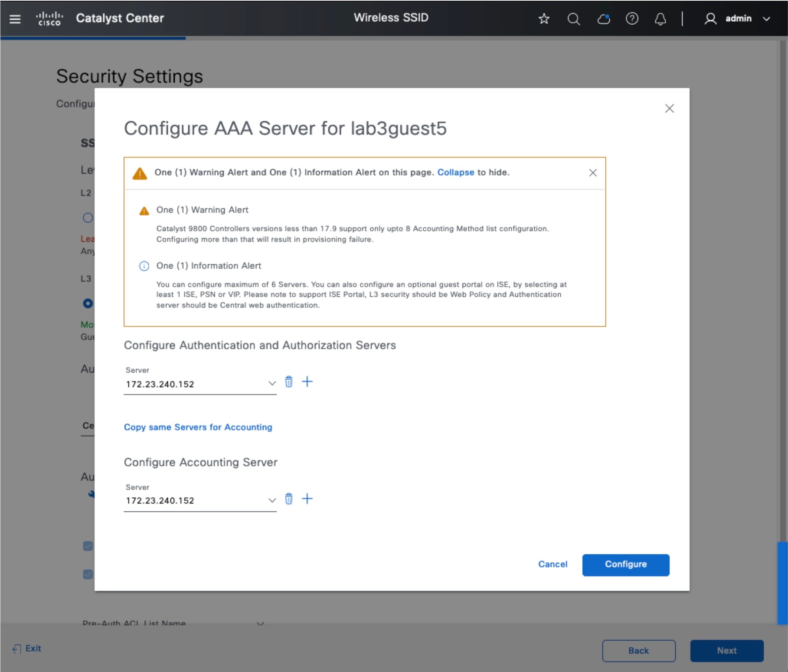Viewport: 788px width, 672px height.
Task: Click Copy same Servers for Accounting
Action: pyautogui.click(x=198, y=427)
